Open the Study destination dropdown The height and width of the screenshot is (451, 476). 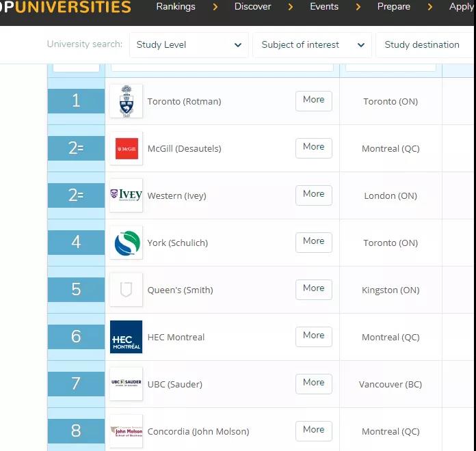coord(425,45)
